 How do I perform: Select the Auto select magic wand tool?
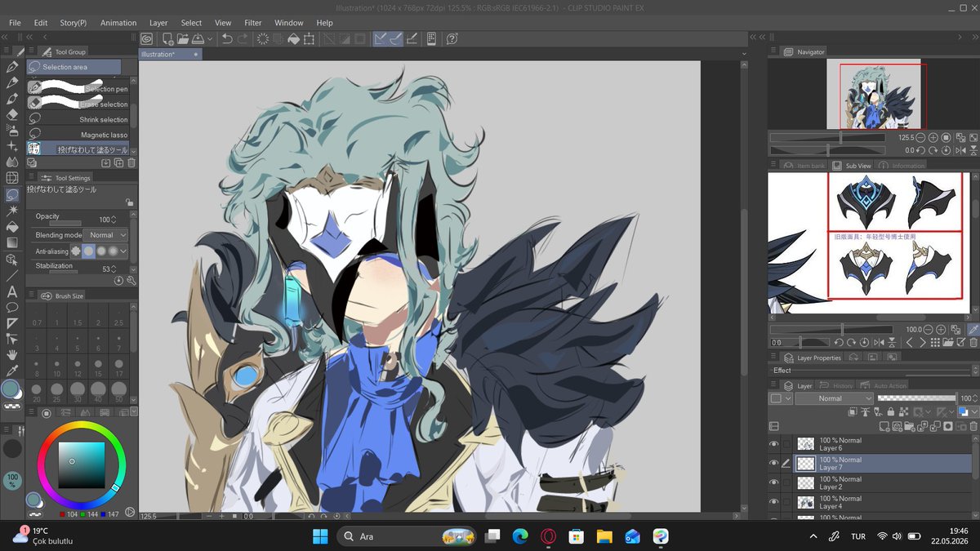[x=12, y=211]
